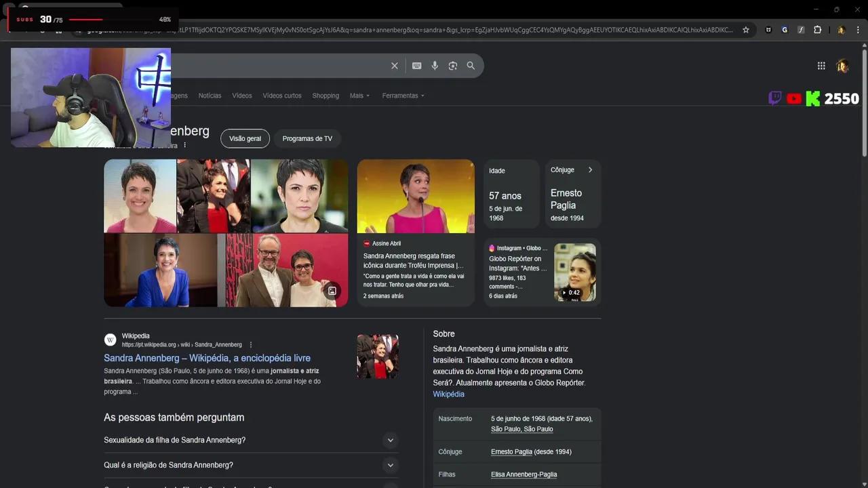The image size is (868, 488).
Task: Bookmark this page with the star icon
Action: tap(746, 30)
